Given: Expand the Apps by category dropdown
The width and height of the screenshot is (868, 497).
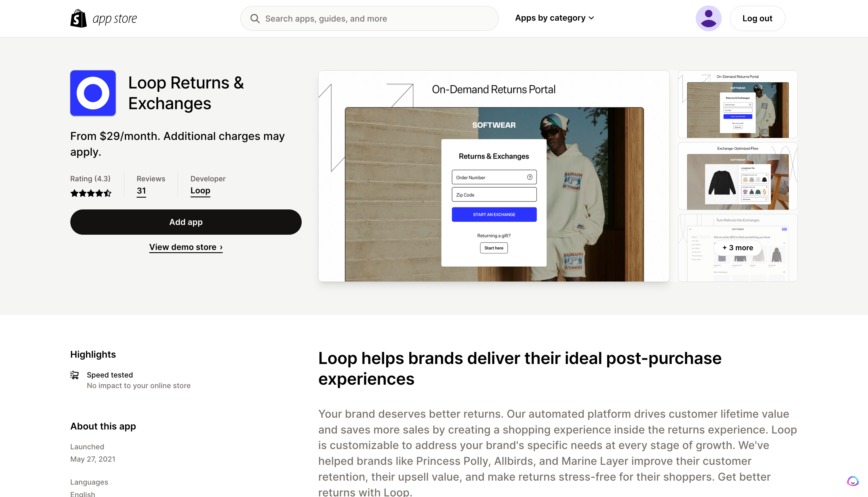Looking at the screenshot, I should coord(555,18).
